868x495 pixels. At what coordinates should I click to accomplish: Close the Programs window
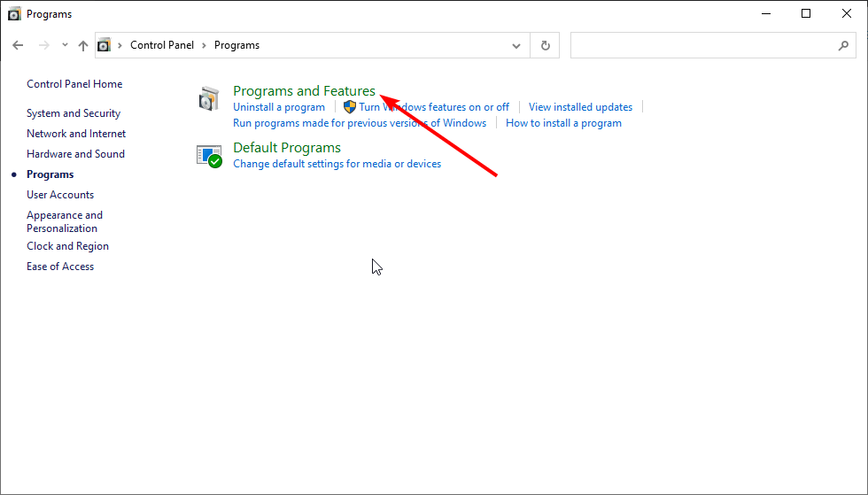pyautogui.click(x=847, y=14)
